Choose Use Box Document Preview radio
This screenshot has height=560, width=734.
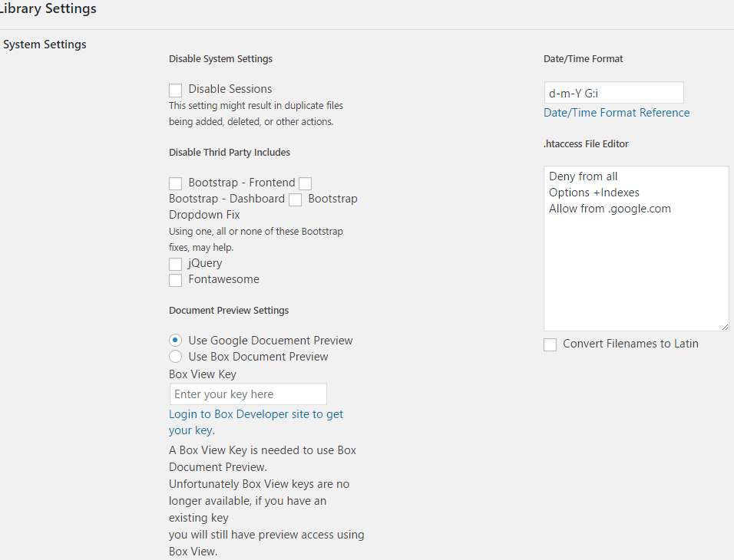point(176,357)
